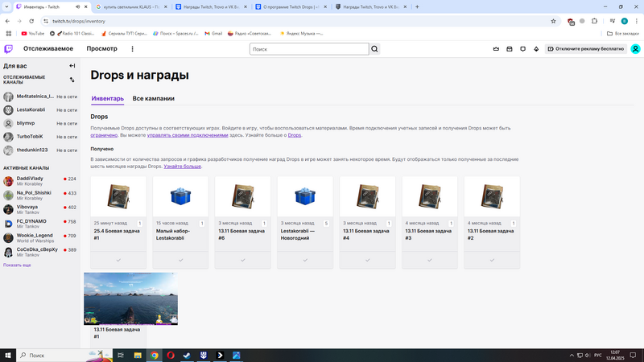Follow the 'ограничено' link
Image resolution: width=644 pixels, height=362 pixels.
click(104, 135)
